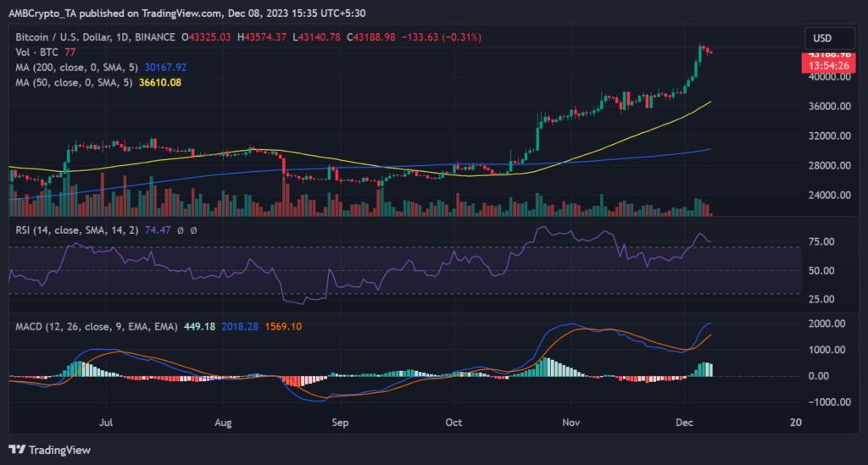The height and width of the screenshot is (465, 868).
Task: Select the Vol BTC indicator legend
Action: coord(36,53)
